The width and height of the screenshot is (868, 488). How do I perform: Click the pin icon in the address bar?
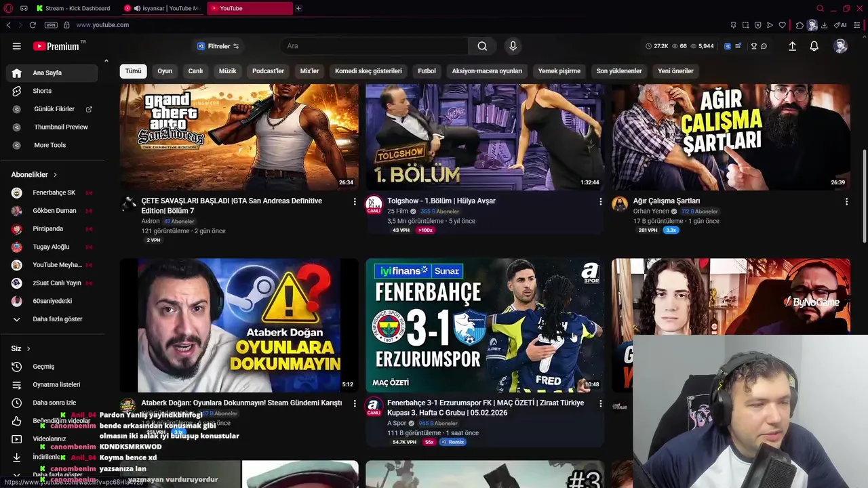coord(733,25)
